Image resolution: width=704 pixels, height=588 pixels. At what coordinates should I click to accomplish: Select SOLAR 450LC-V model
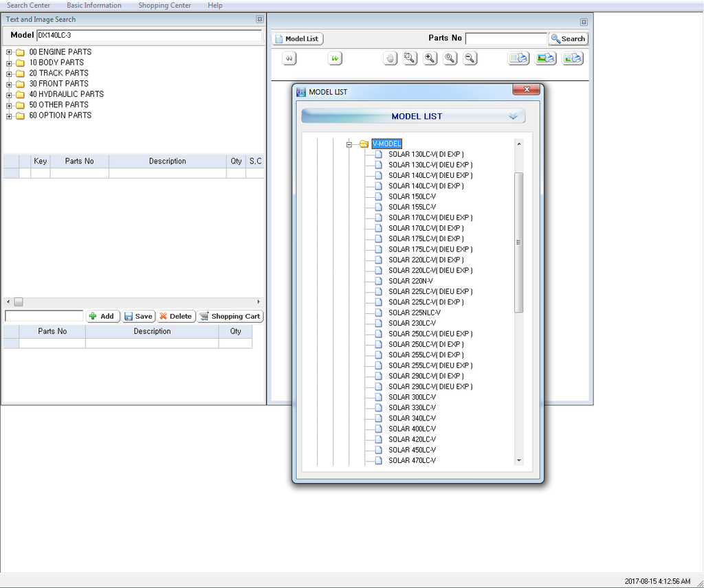pos(412,450)
